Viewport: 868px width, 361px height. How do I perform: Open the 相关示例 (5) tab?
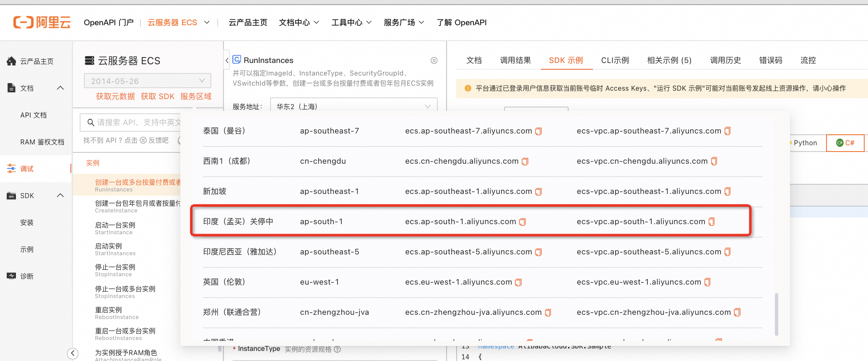tap(669, 60)
